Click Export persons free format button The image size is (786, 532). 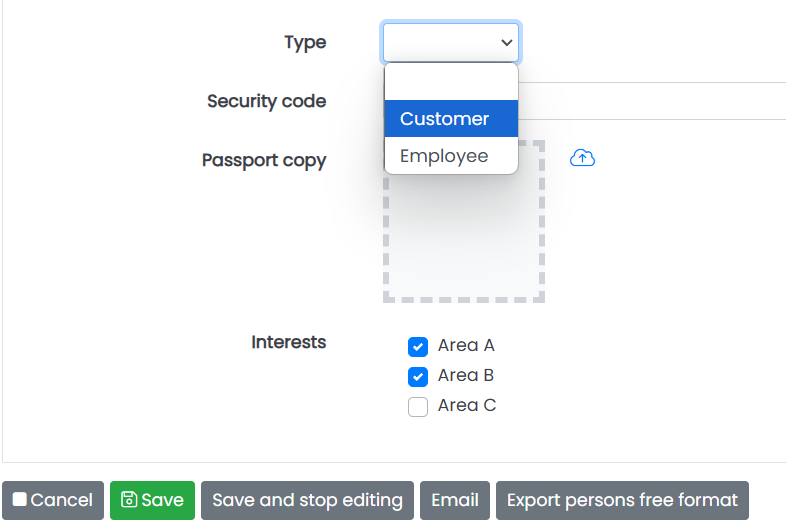[x=622, y=500]
